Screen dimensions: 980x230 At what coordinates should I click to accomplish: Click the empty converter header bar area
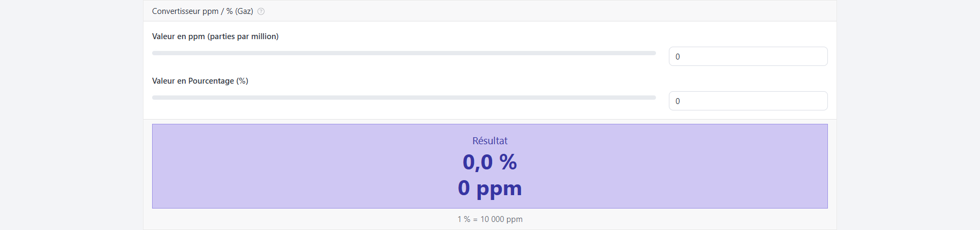click(536, 11)
